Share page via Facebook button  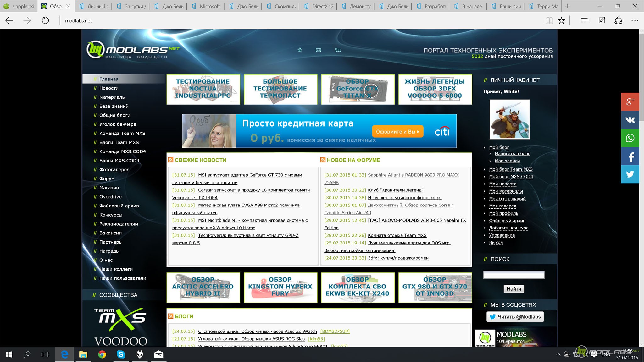[x=630, y=156]
